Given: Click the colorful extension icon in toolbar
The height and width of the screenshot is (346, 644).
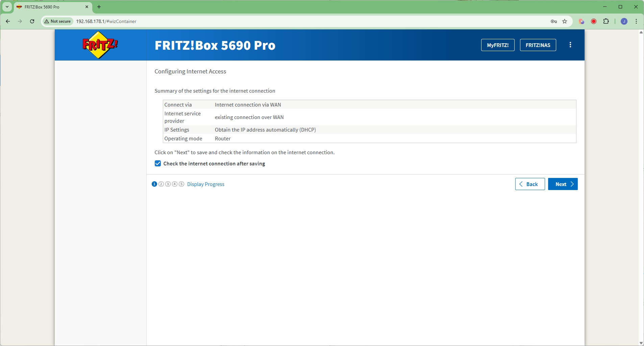Looking at the screenshot, I should pos(581,21).
